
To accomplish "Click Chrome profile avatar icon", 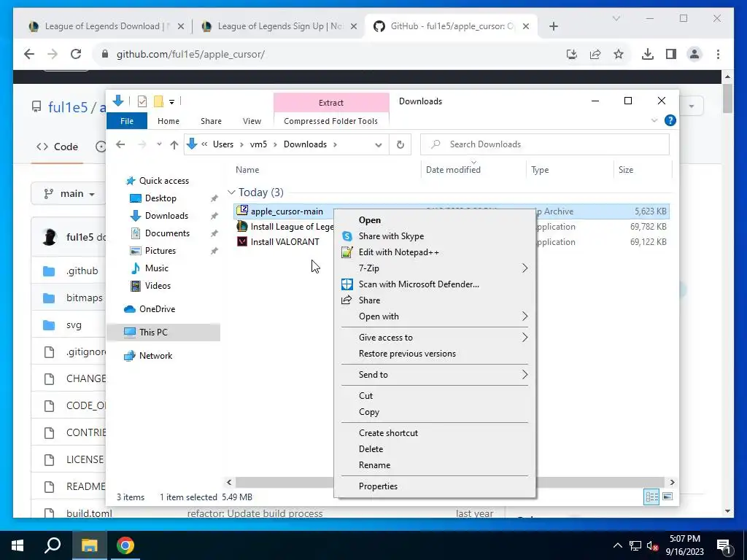I will click(694, 54).
